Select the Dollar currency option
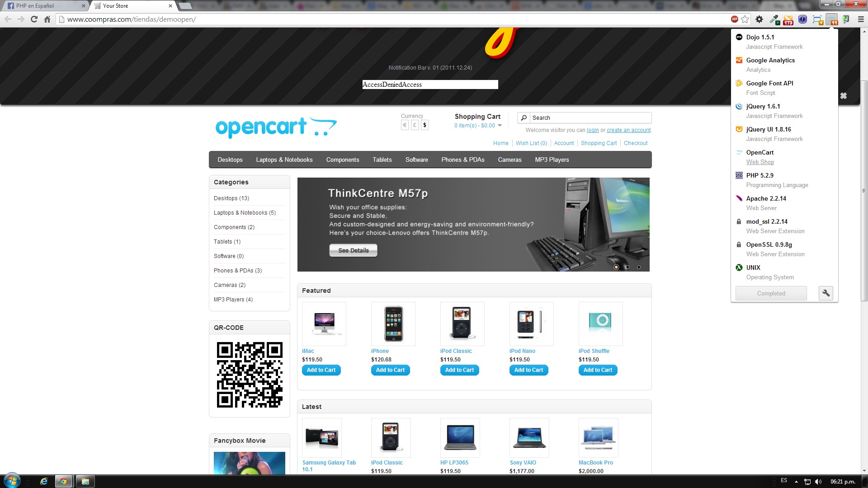Image resolution: width=868 pixels, height=488 pixels. (x=425, y=125)
